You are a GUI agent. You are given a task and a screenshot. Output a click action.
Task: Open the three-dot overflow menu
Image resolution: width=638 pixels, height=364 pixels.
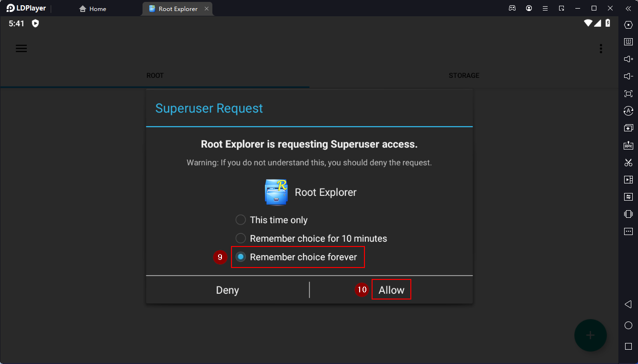pyautogui.click(x=601, y=49)
